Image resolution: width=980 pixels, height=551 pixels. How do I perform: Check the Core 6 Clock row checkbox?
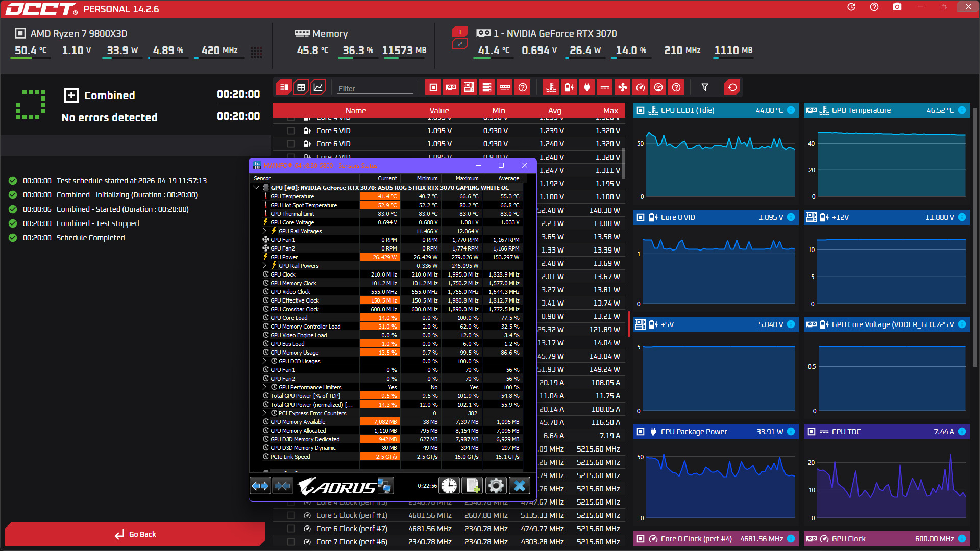[x=291, y=529]
